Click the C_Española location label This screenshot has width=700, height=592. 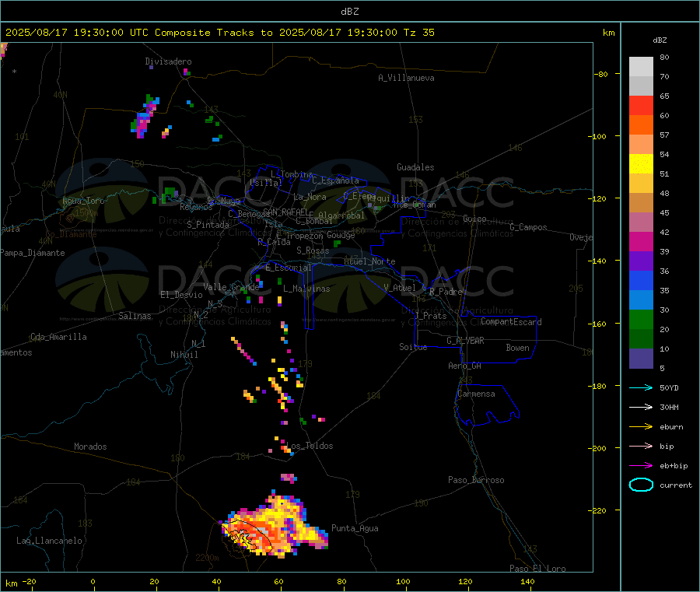(336, 180)
